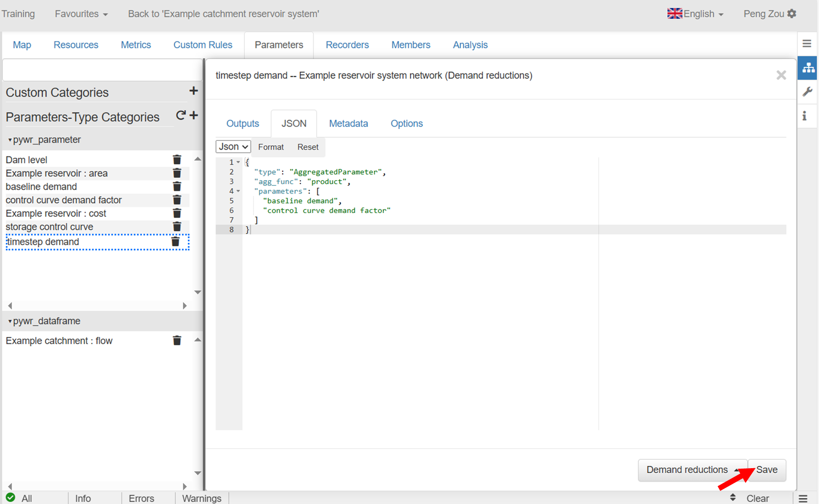This screenshot has height=504, width=819.
Task: Open the wrench tools sidebar panel
Action: 807,92
